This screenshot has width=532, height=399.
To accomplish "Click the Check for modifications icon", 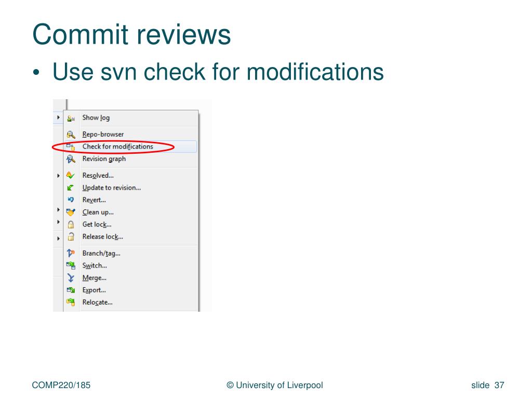I will pos(71,147).
